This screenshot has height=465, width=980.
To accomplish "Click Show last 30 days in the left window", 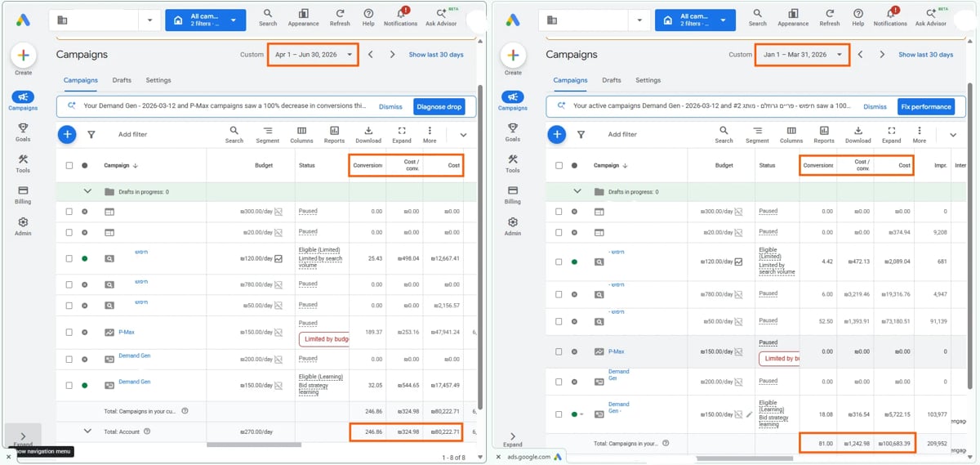I will pos(436,55).
